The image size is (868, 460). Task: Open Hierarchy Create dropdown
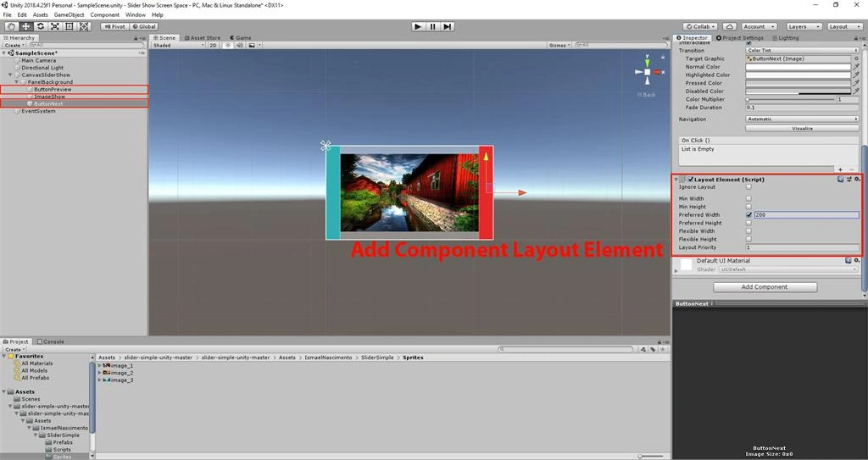coord(14,46)
